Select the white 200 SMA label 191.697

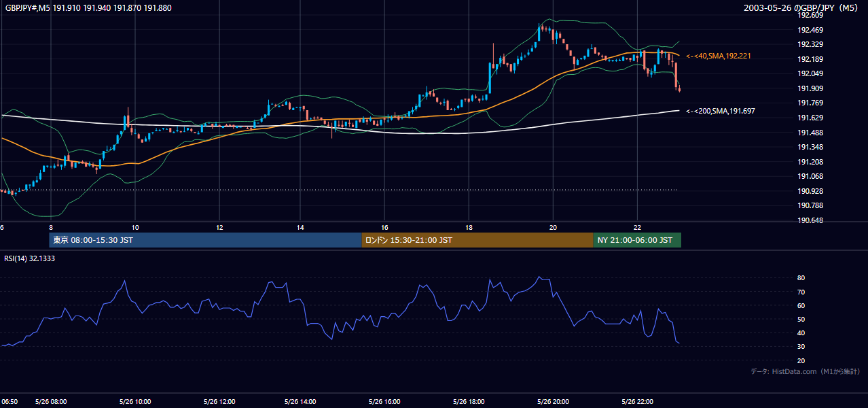coord(721,111)
